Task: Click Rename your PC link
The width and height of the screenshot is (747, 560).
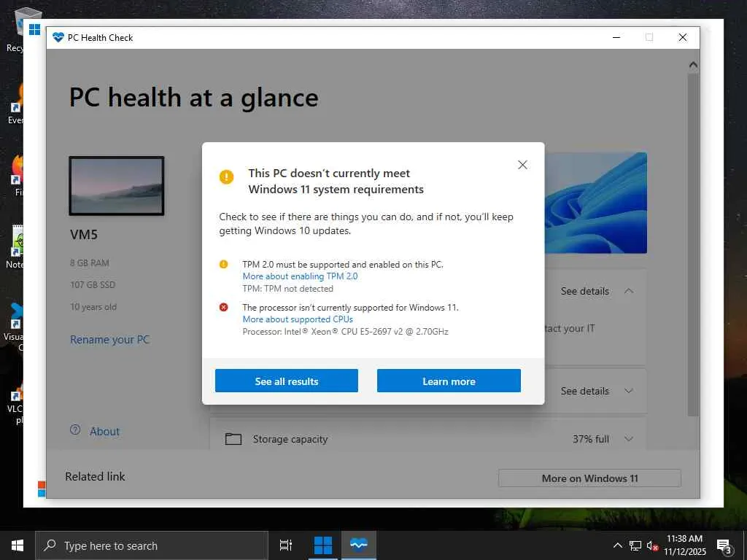Action: pyautogui.click(x=110, y=340)
